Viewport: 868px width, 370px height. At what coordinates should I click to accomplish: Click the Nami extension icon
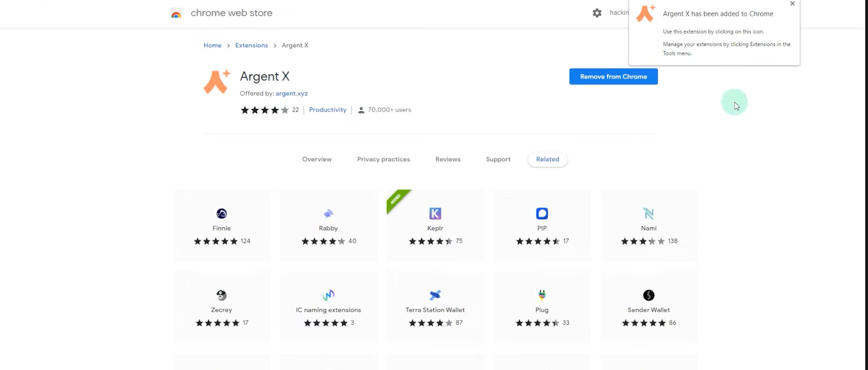[x=649, y=214]
